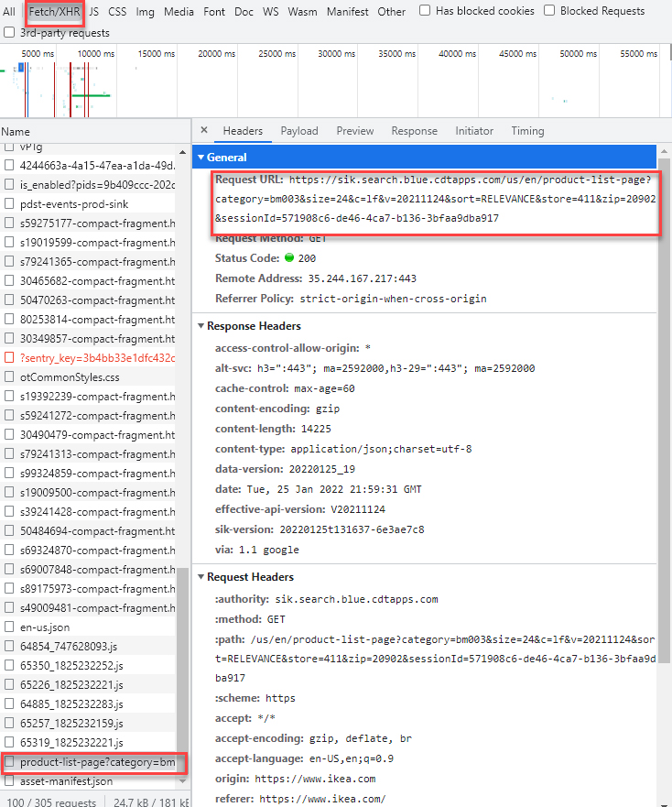This screenshot has width=672, height=807.
Task: Enable Has blocked cookies checkbox
Action: point(426,11)
